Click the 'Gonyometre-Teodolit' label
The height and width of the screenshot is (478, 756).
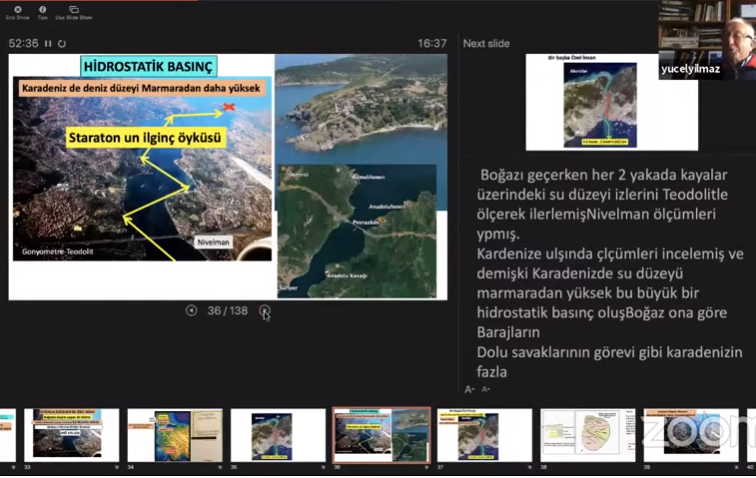(58, 251)
